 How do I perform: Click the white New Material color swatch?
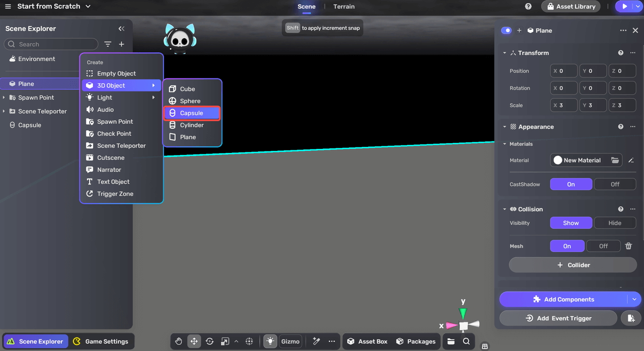(x=557, y=160)
